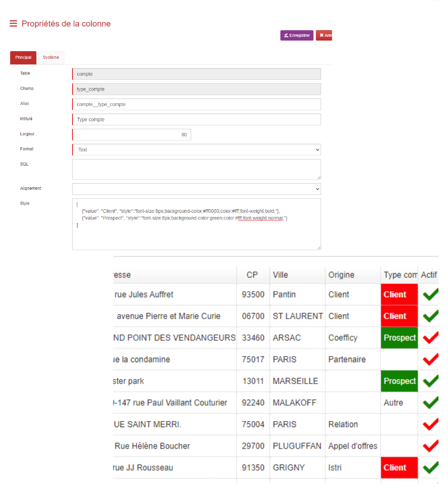The width and height of the screenshot is (448, 488).
Task: Click the red checkmark in PLUGUFFAN row
Action: (430, 446)
